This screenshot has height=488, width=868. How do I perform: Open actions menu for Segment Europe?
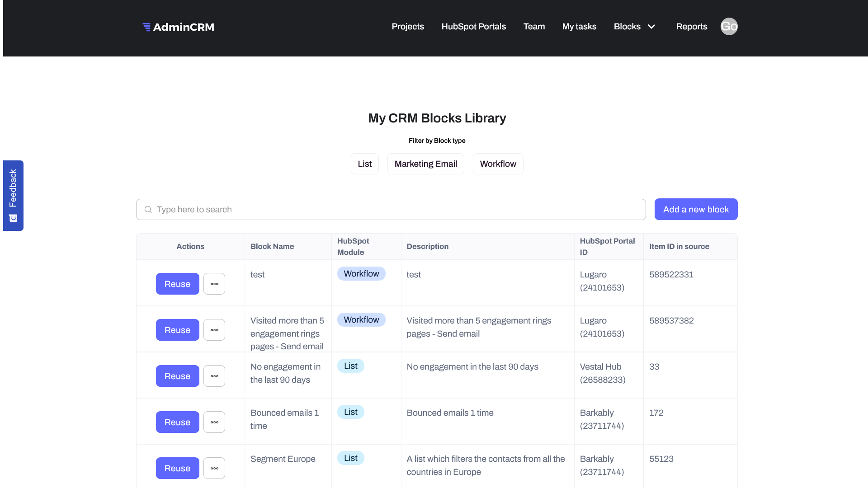[214, 468]
